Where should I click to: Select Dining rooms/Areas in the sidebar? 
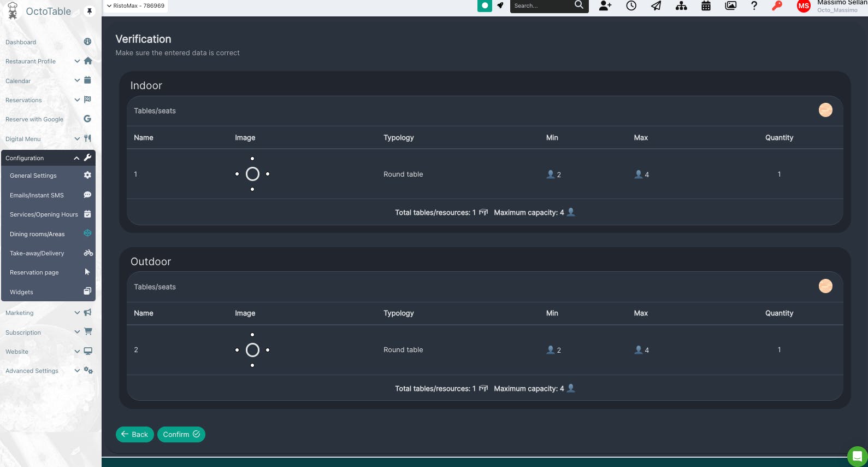(x=37, y=234)
